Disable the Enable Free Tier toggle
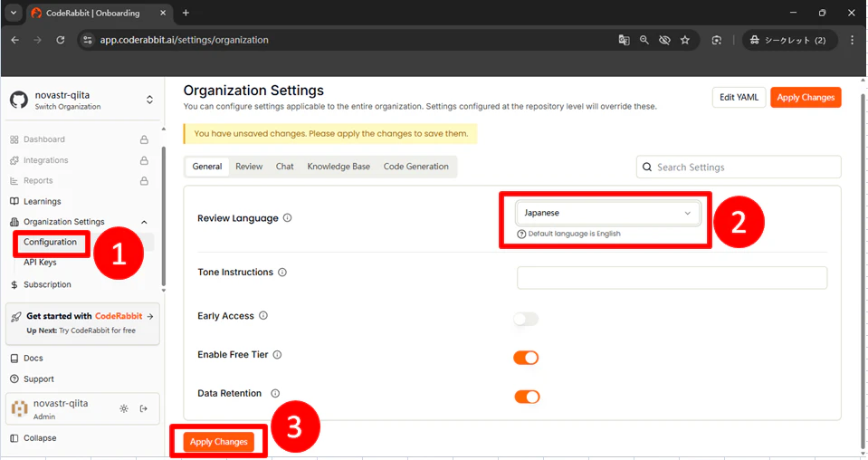This screenshot has height=460, width=868. [526, 358]
